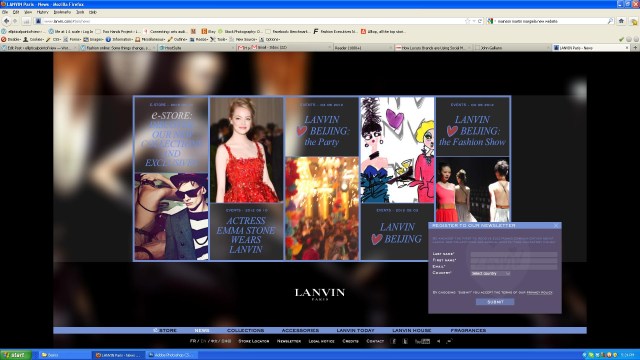Viewport: 640px width, 360px height.
Task: Open the web developer Disable dropdown
Action: pyautogui.click(x=11, y=40)
